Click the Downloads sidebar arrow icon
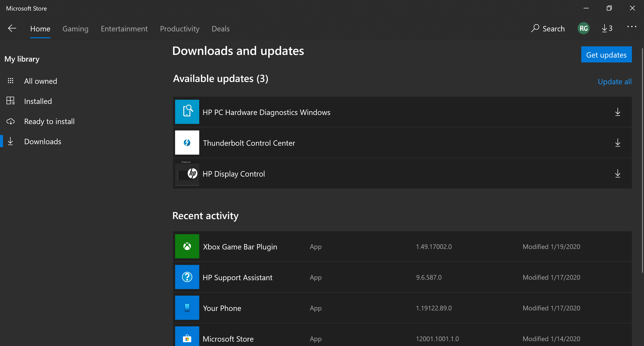The height and width of the screenshot is (346, 644). pos(10,141)
